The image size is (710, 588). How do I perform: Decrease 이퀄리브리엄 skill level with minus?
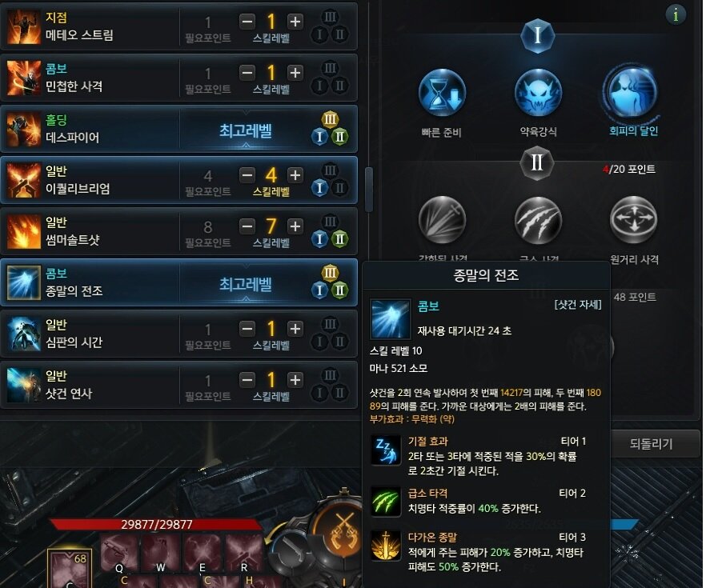247,175
